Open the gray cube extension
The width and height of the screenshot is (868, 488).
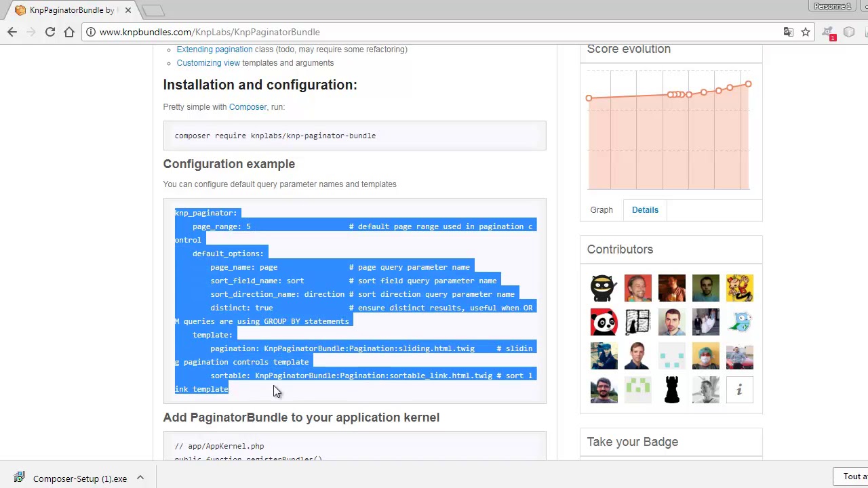click(849, 32)
